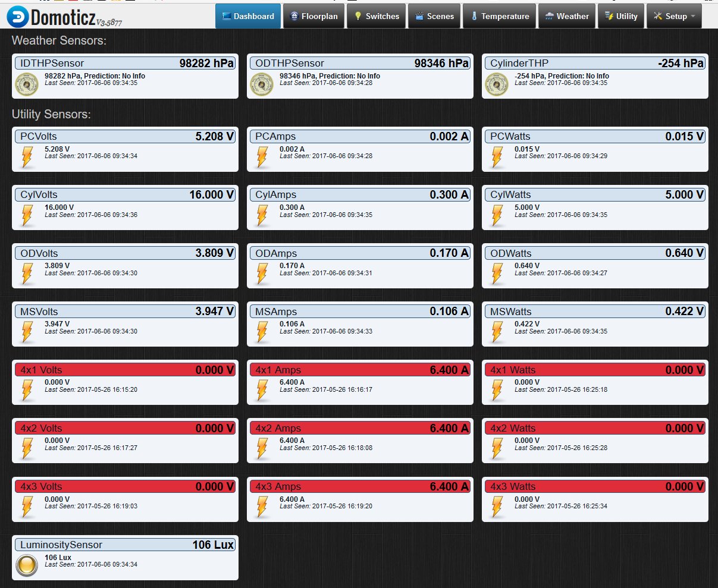The height and width of the screenshot is (588, 718).
Task: Click the 4x2 Volts lightning icon
Action: click(27, 448)
